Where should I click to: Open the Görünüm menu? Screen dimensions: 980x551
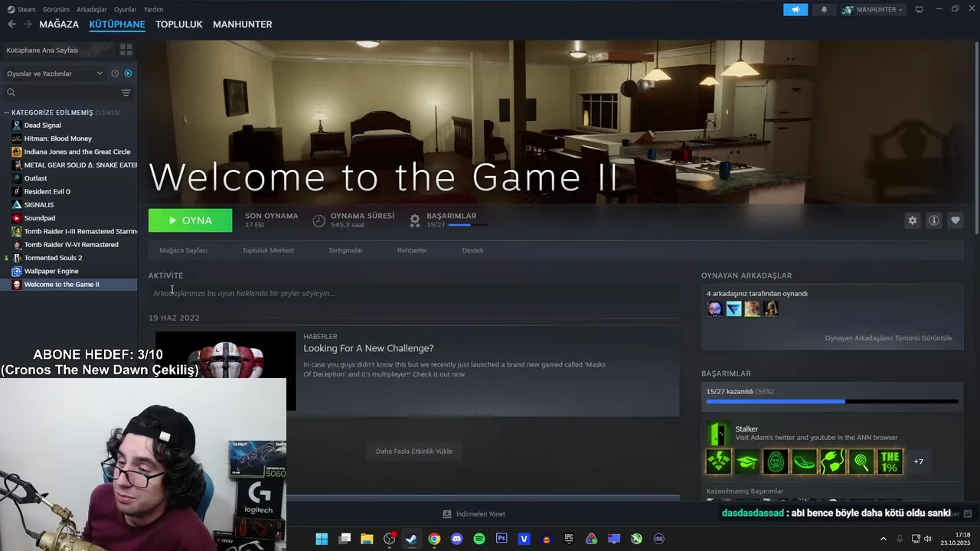(56, 9)
